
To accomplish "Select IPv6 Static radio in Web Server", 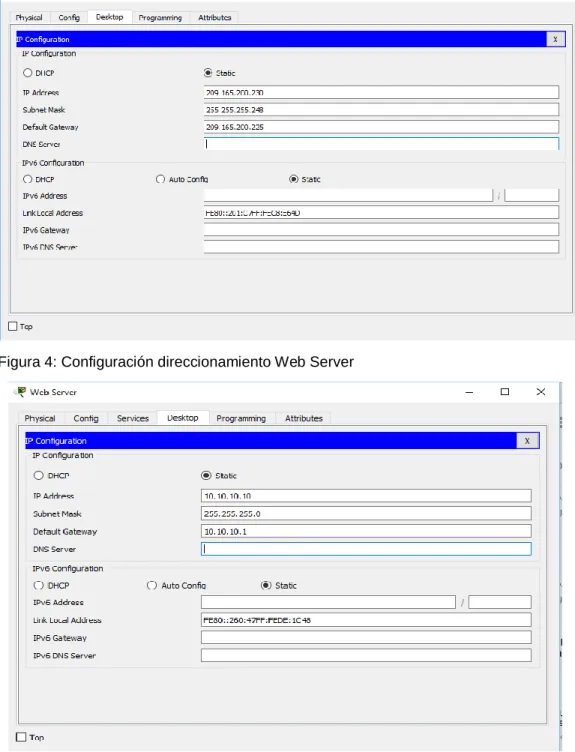I will (x=266, y=585).
